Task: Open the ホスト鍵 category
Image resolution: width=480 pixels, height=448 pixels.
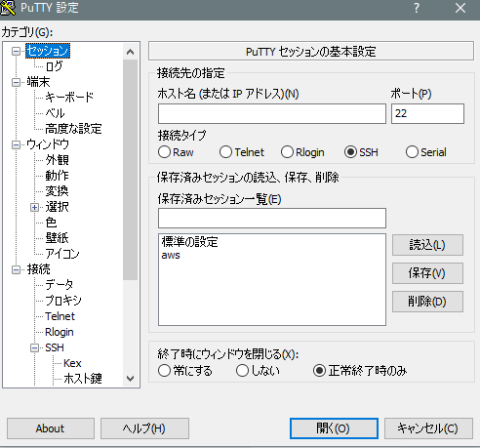Action: tap(83, 379)
